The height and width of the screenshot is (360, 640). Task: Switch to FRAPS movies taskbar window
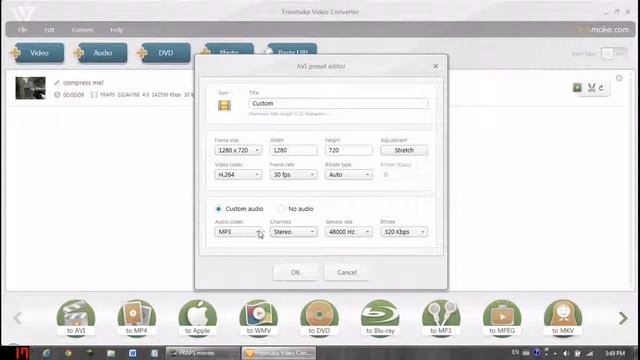[203, 353]
